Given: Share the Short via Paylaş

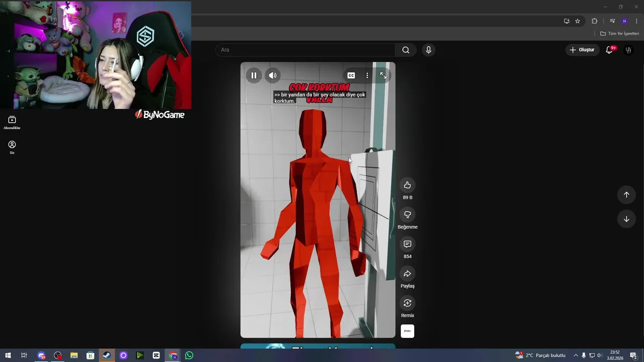Looking at the screenshot, I should coord(408,274).
